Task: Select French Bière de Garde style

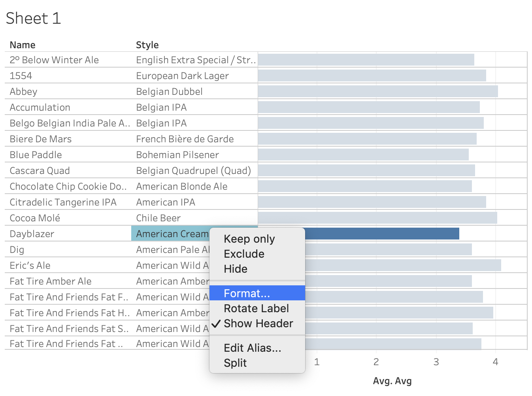Action: pos(185,139)
